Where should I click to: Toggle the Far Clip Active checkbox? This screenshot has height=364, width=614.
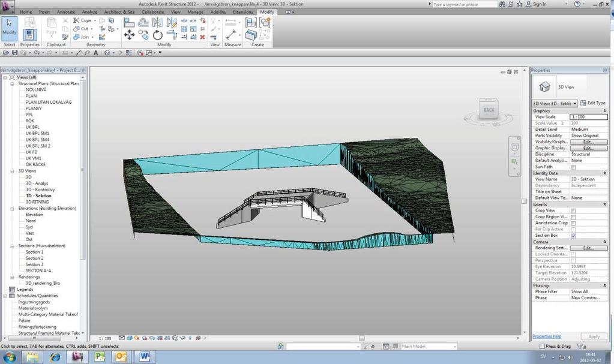tap(573, 230)
